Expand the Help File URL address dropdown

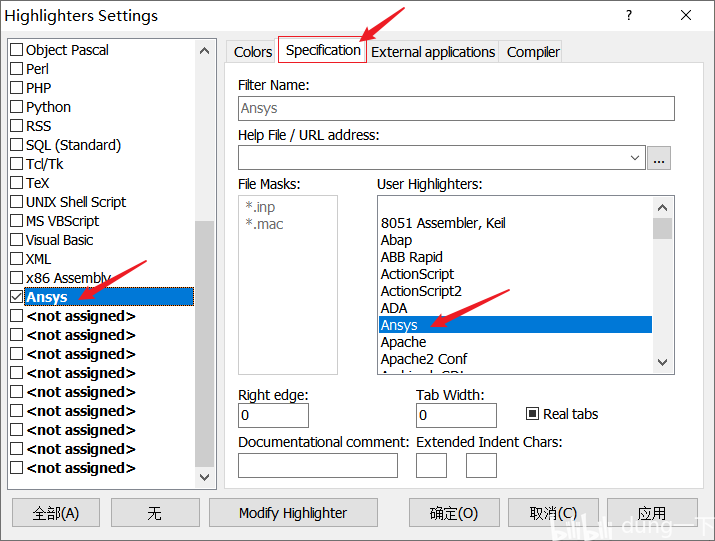pyautogui.click(x=635, y=158)
